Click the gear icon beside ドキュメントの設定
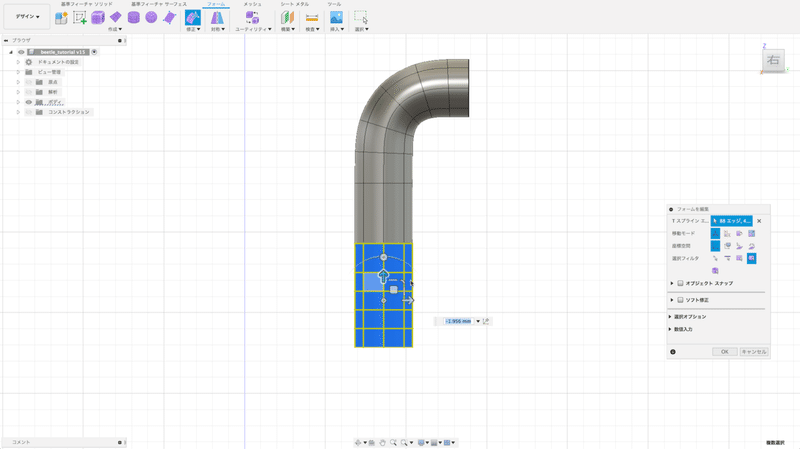 [29, 62]
